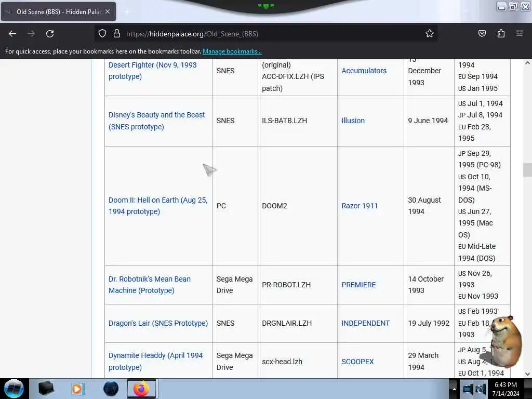Open the display tray icon

468,389
